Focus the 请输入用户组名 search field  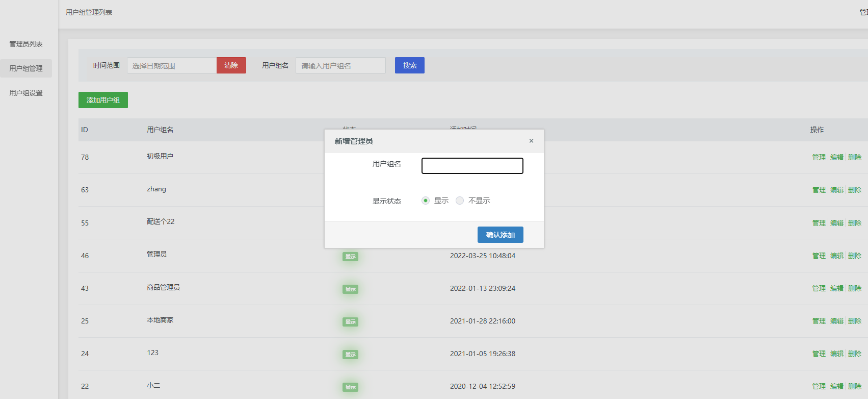[x=340, y=65]
